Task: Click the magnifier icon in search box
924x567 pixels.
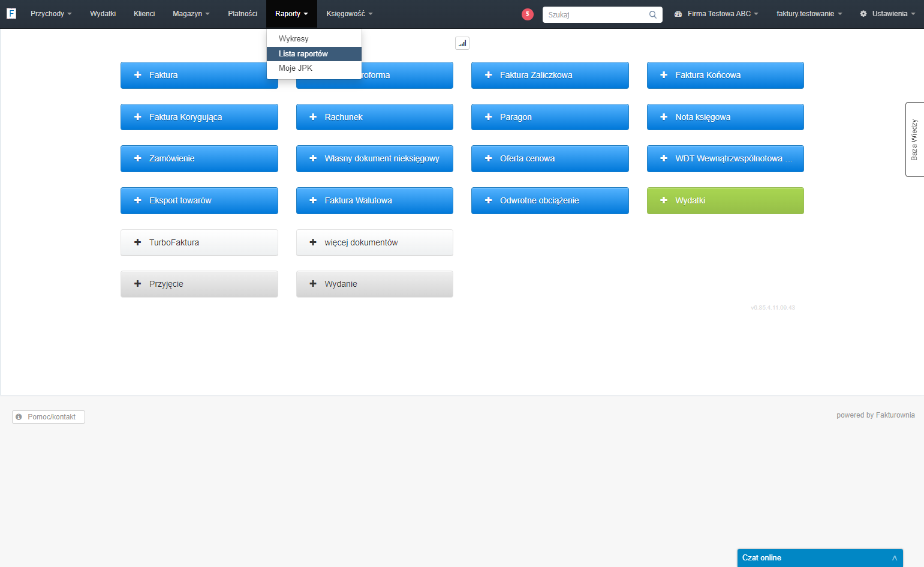Action: [653, 14]
